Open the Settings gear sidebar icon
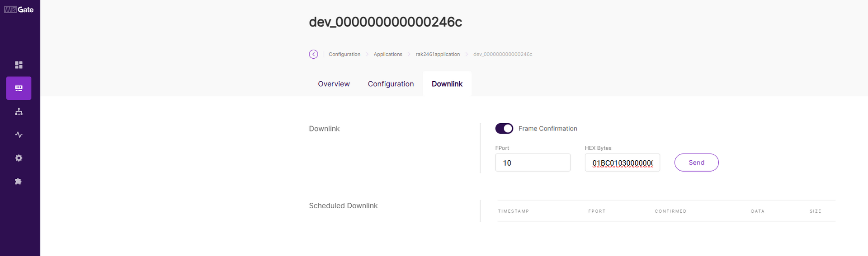 [x=19, y=158]
